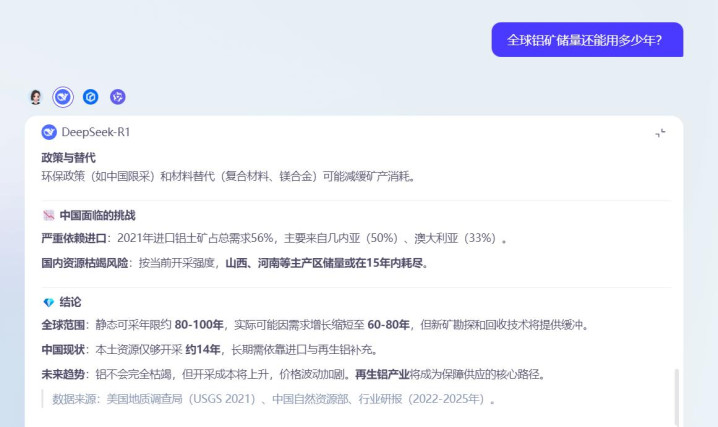Image resolution: width=718 pixels, height=427 pixels.
Task: Click the bold term 再生铝产业
Action: coord(382,374)
